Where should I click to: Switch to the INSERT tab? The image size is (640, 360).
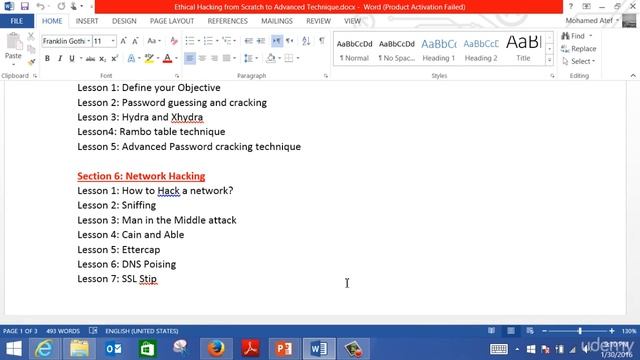87,21
